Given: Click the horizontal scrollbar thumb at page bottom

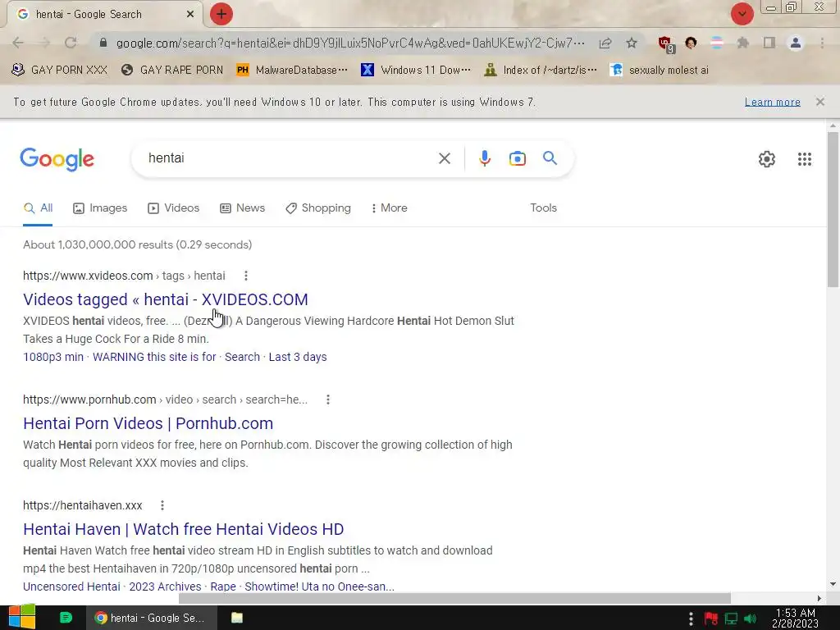Looking at the screenshot, I should (454, 598).
